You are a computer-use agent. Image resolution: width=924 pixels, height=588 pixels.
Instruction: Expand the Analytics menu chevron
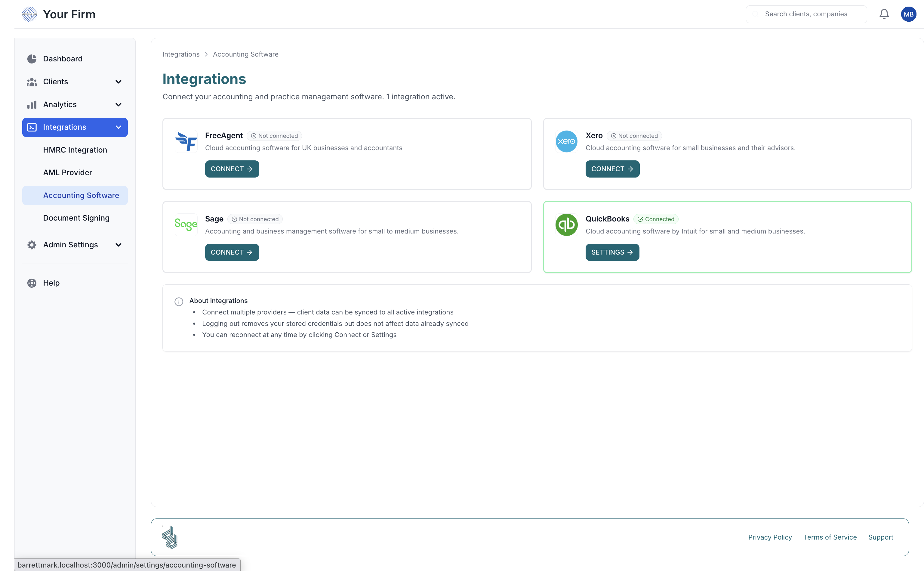click(x=119, y=104)
